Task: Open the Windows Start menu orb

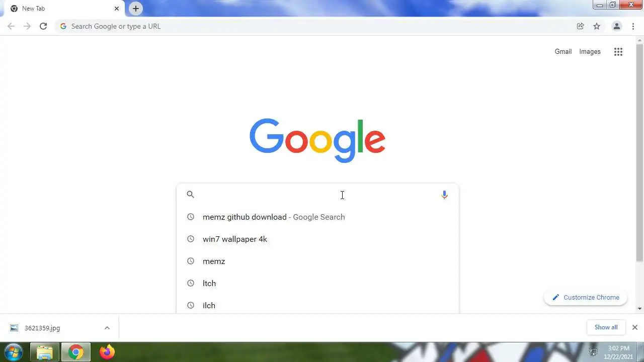Action: 14,352
